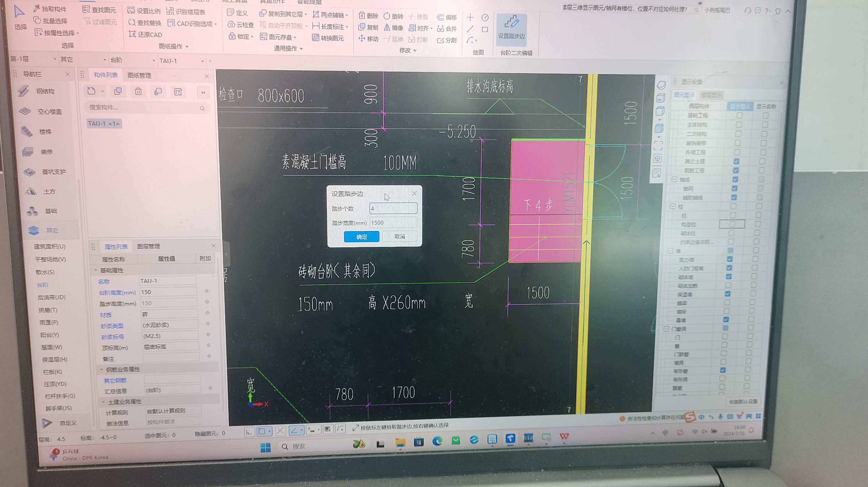Open the TAIJ-1 component dropdown

coord(182,61)
